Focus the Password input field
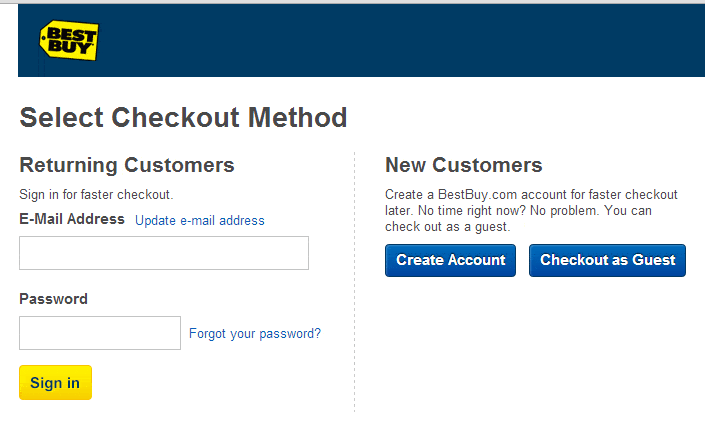 coord(100,333)
